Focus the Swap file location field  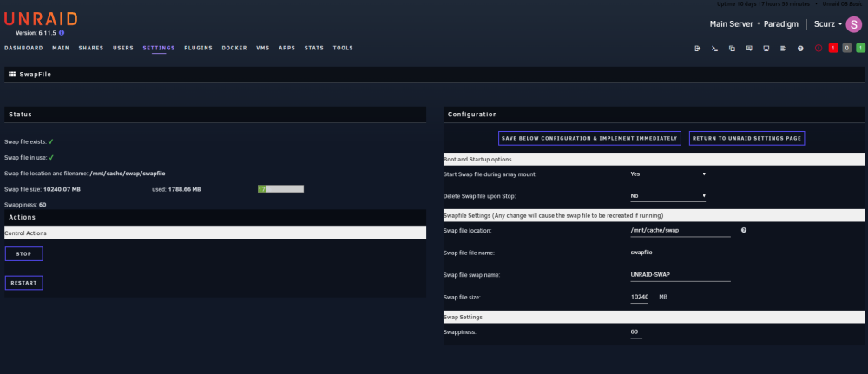click(x=681, y=231)
